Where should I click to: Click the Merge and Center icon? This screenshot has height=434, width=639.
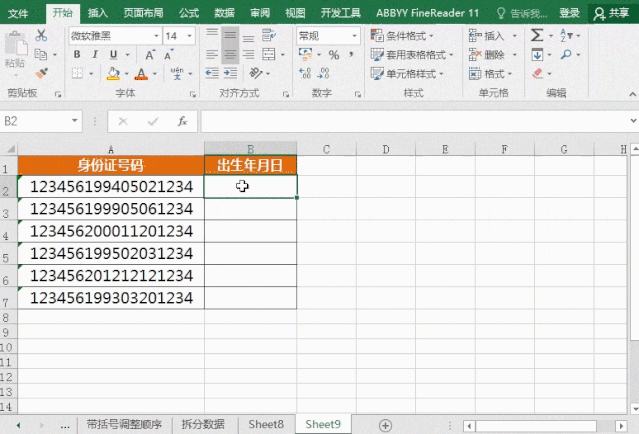click(269, 55)
